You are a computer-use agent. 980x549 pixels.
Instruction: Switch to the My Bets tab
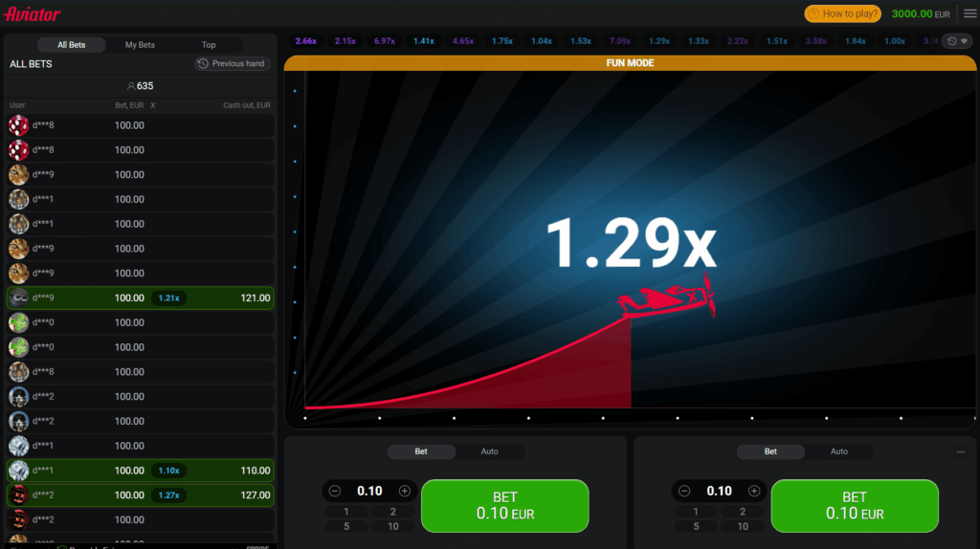click(x=140, y=45)
